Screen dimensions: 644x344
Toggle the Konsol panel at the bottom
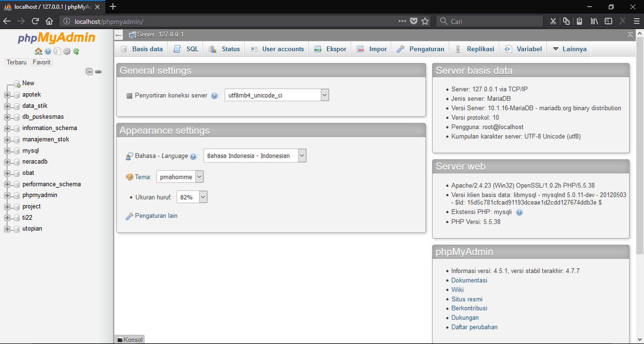click(x=129, y=339)
